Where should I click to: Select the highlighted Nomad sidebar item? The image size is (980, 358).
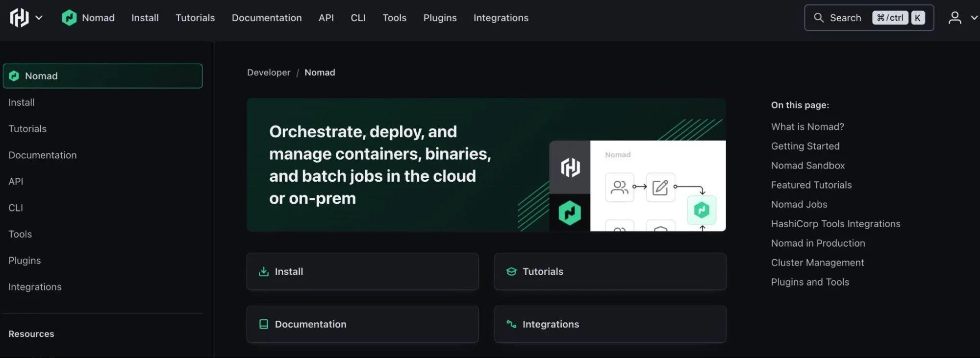coord(102,76)
